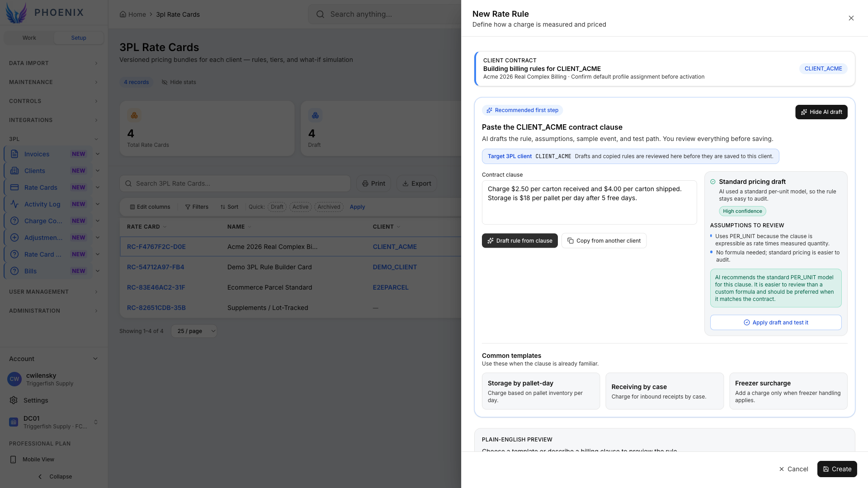868x488 pixels.
Task: Click Apply draft and test it
Action: click(x=776, y=323)
